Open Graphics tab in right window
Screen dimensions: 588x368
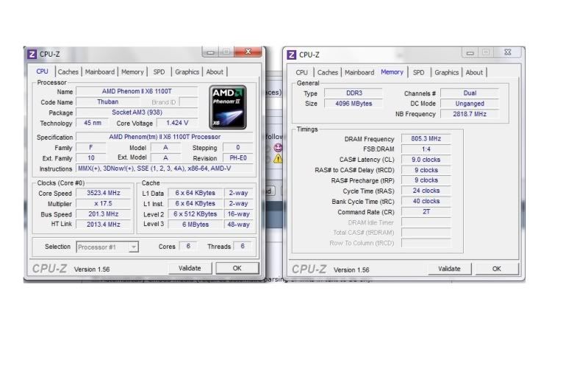(x=447, y=72)
